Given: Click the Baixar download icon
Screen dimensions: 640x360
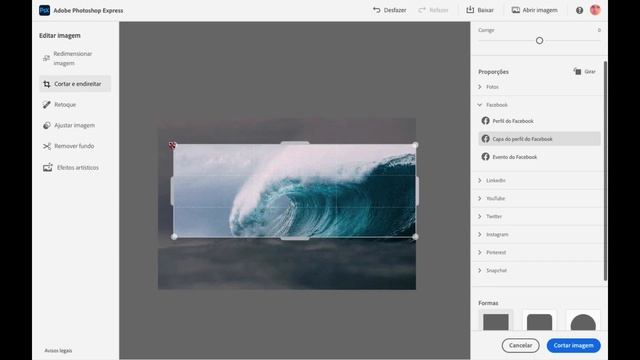Looking at the screenshot, I should 470,10.
